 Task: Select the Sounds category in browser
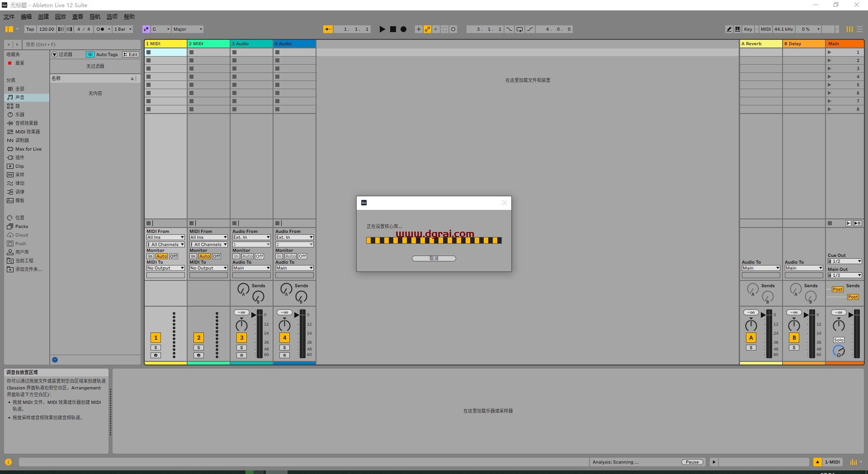pos(27,97)
